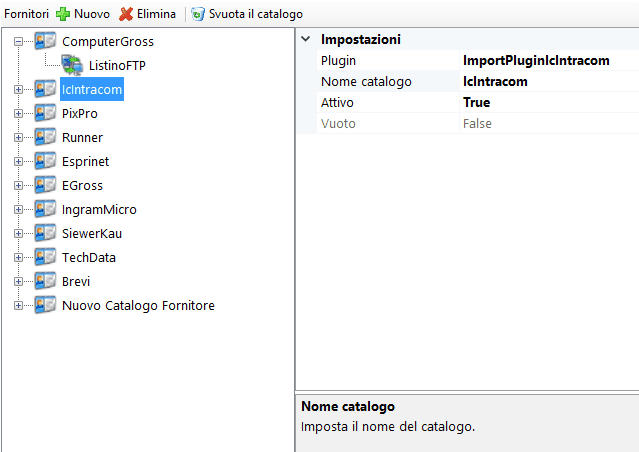
Task: Select the ListinoFTP transfer icon
Action: coord(72,65)
